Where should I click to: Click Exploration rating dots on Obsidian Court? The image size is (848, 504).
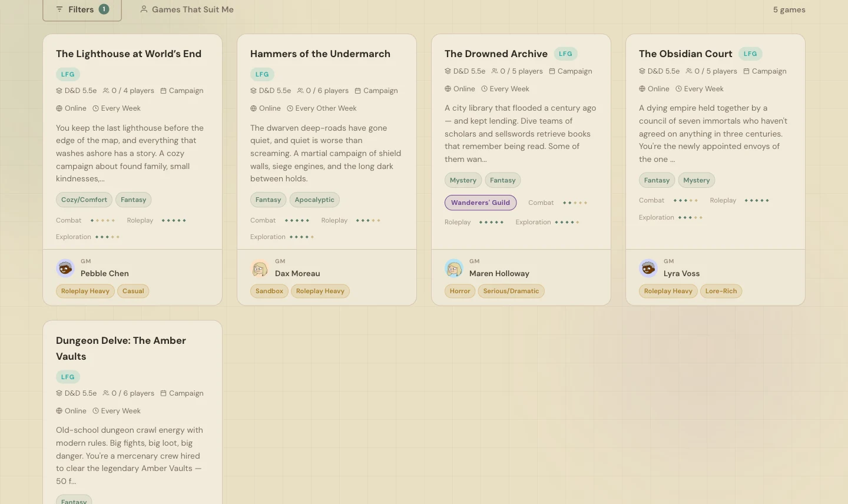[690, 217]
